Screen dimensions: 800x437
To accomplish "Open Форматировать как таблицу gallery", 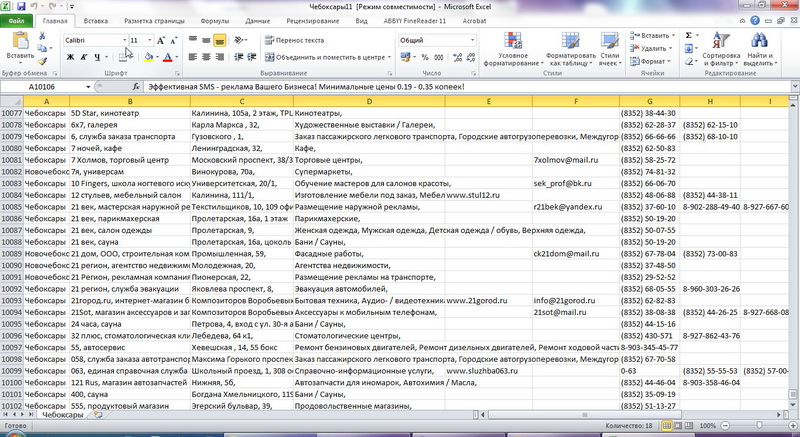I will 570,49.
